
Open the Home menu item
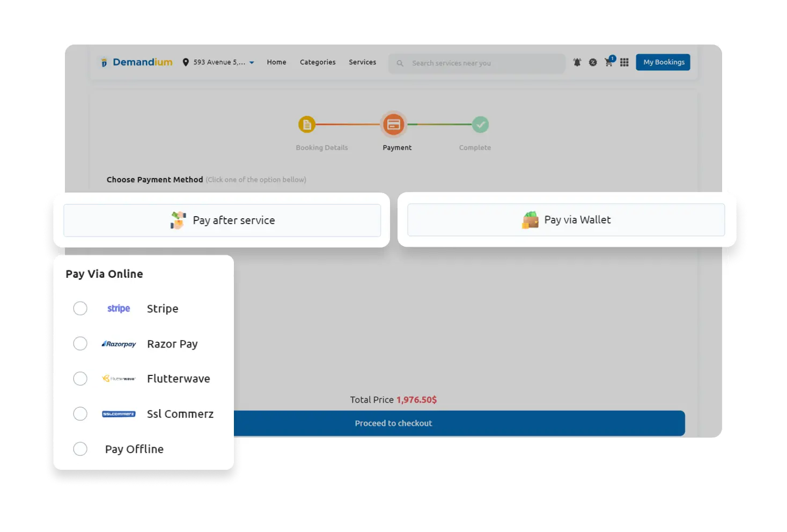(x=276, y=62)
